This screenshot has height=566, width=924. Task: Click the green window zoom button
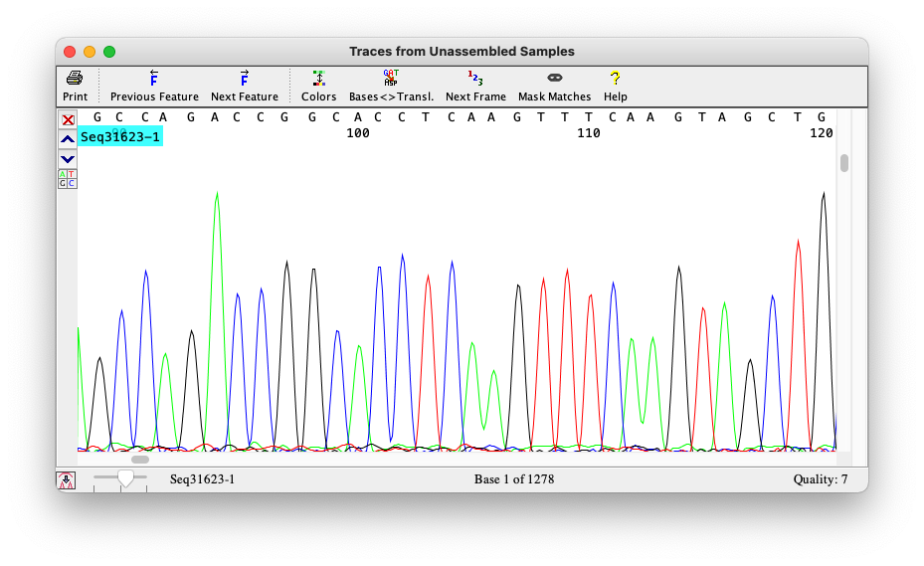point(109,52)
